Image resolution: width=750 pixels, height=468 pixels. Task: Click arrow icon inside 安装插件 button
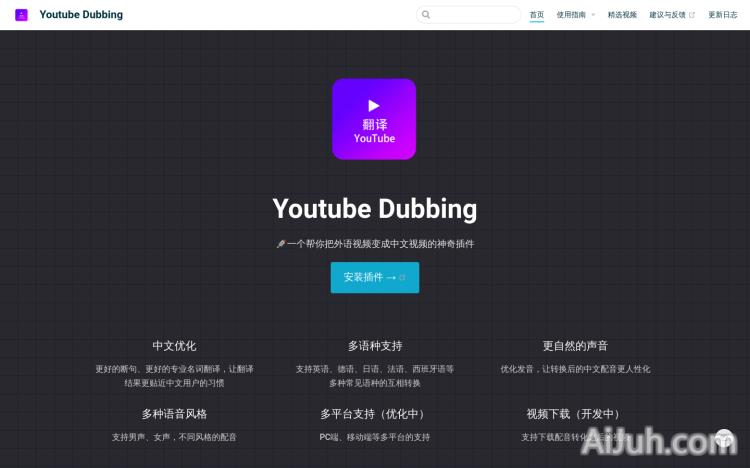[x=391, y=278]
